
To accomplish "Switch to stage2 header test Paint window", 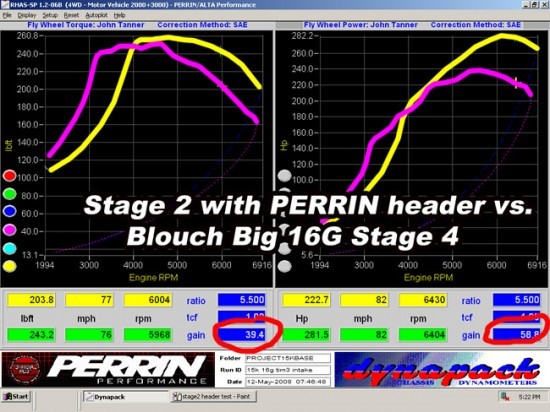I will pyautogui.click(x=214, y=397).
